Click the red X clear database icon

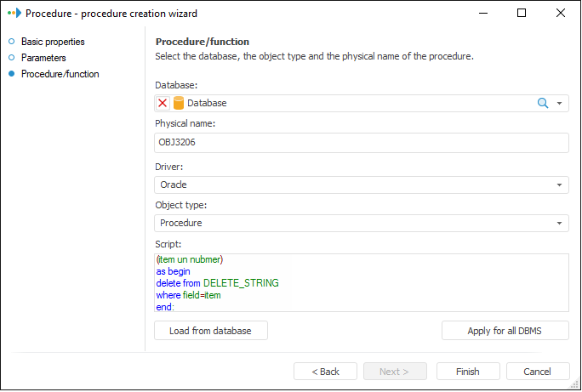pos(163,103)
